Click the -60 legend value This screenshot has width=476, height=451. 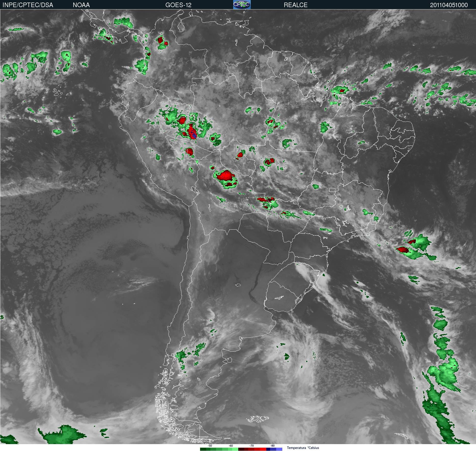point(231,446)
